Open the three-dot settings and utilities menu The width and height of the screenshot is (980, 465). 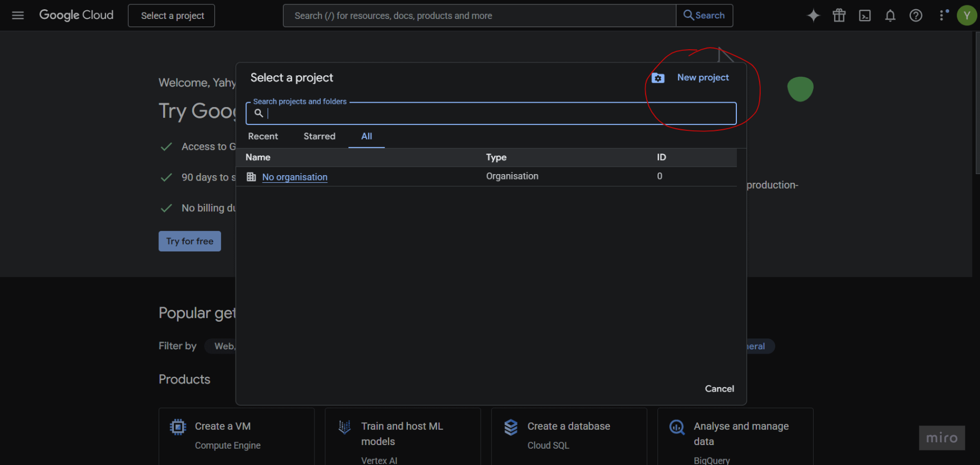[x=943, y=16]
